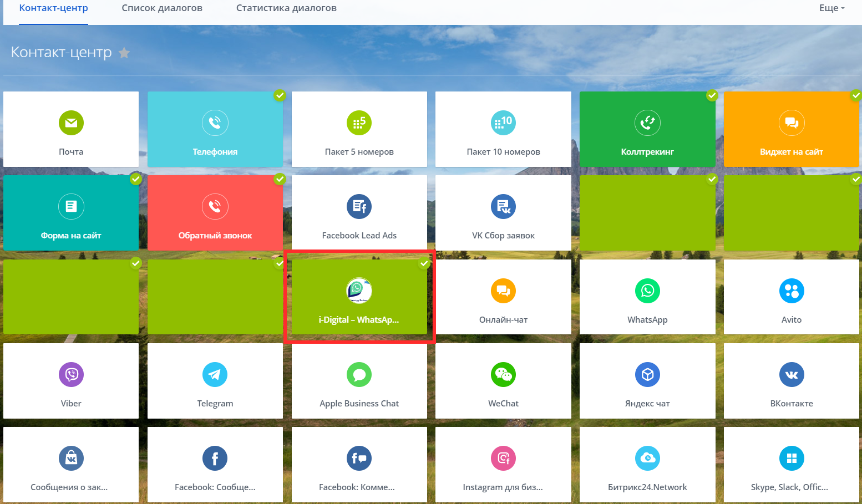Viewport: 862px width, 504px height.
Task: Click the Instagram для биз... icon
Action: pos(504,458)
